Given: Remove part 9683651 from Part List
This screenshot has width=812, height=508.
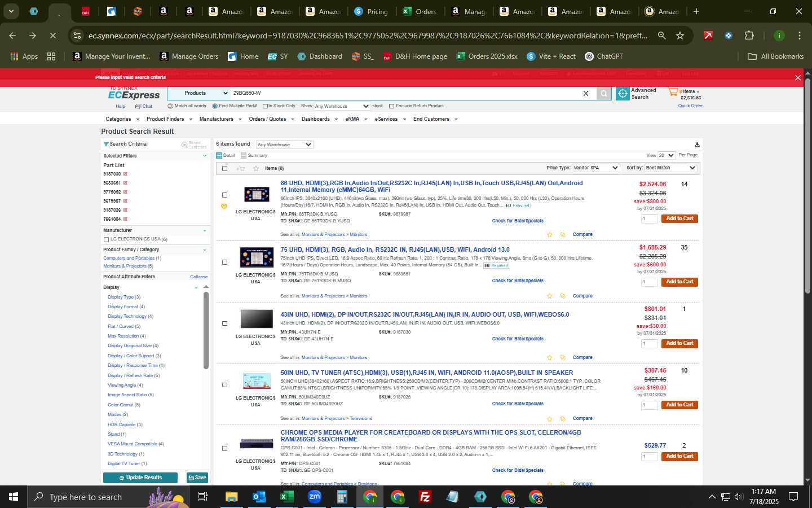Looking at the screenshot, I should 125,183.
